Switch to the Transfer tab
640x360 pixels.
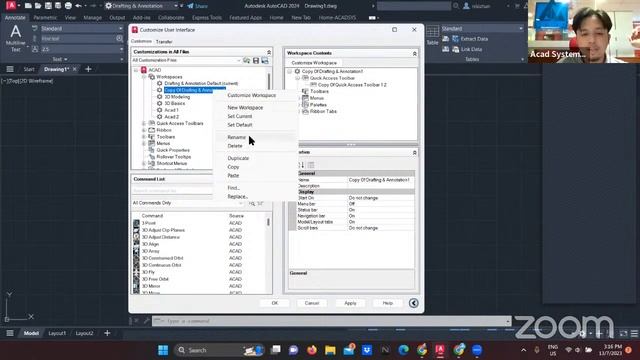pyautogui.click(x=164, y=42)
